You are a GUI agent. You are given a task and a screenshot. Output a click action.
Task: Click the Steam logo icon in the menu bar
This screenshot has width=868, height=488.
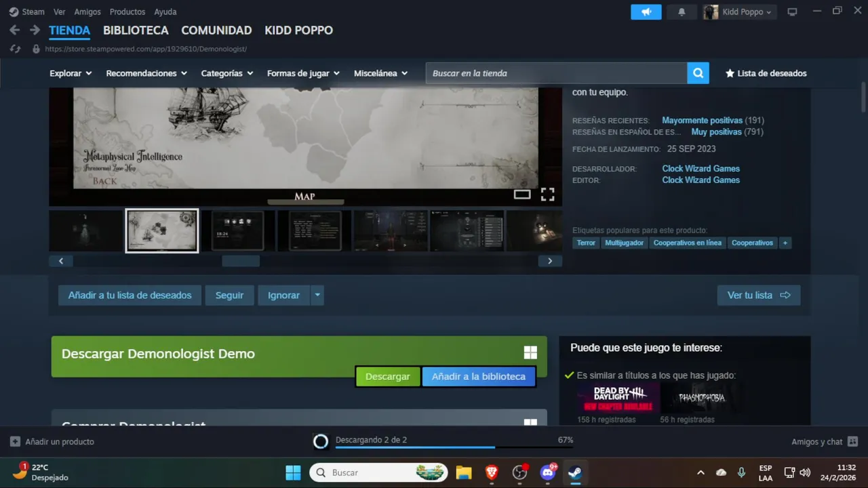(x=14, y=12)
